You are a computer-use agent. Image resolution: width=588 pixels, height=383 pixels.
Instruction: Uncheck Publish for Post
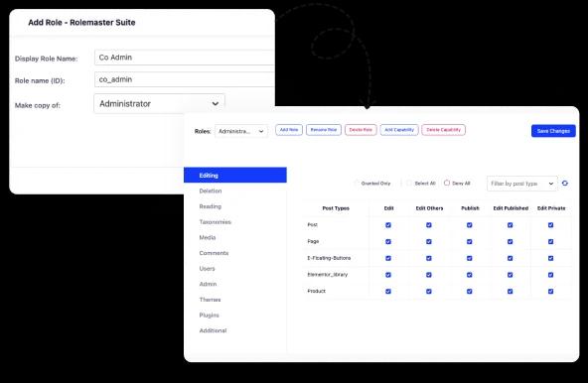(469, 225)
